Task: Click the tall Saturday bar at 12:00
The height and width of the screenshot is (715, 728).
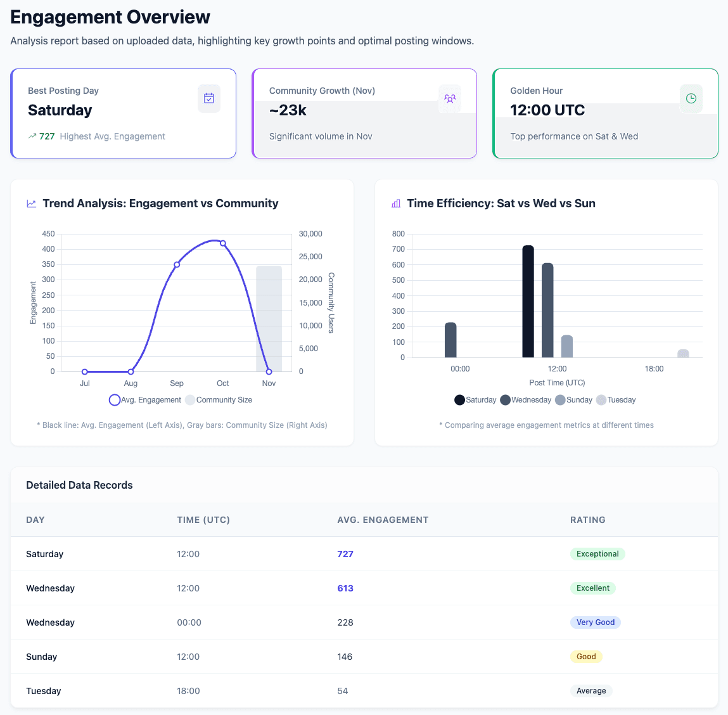Action: click(528, 302)
